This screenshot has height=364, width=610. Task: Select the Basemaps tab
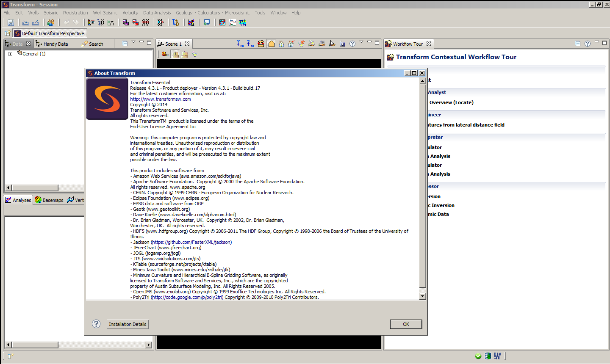pos(49,200)
